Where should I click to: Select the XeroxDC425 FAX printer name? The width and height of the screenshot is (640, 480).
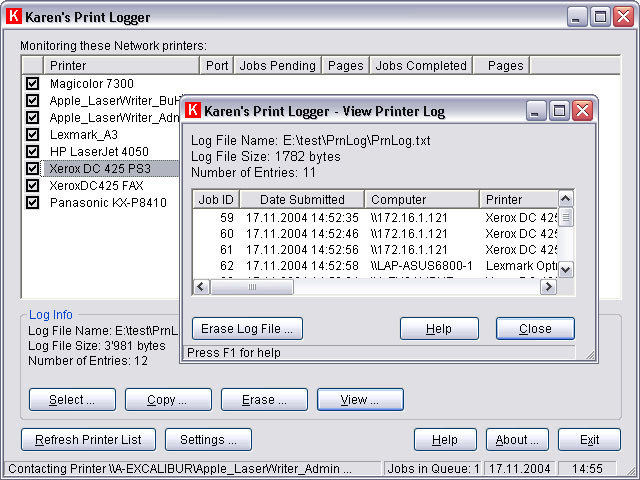(96, 185)
